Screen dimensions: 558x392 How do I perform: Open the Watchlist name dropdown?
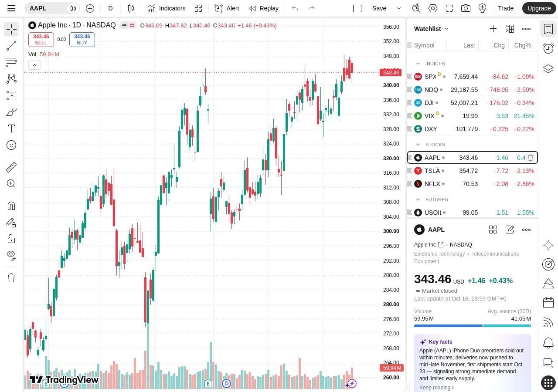[431, 29]
